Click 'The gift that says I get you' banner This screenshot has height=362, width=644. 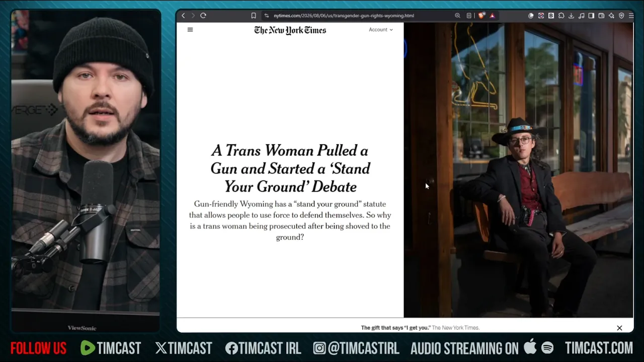pyautogui.click(x=420, y=328)
